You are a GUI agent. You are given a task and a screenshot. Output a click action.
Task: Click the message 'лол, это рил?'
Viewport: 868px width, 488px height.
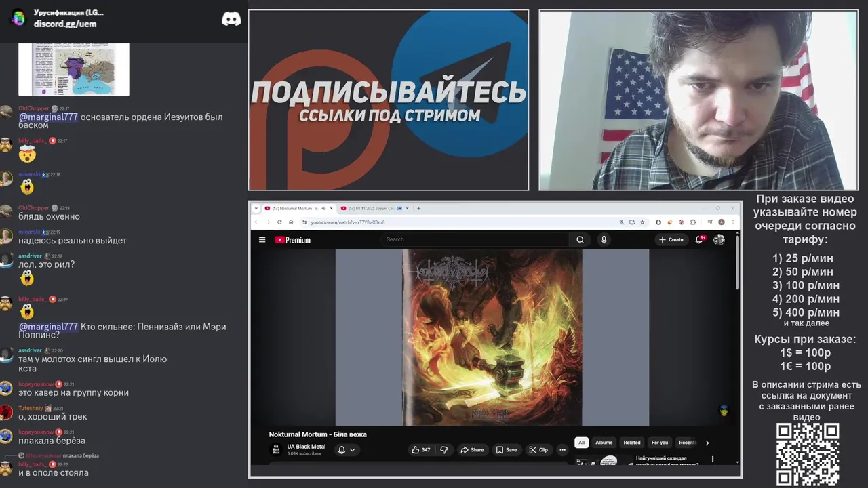pos(47,264)
